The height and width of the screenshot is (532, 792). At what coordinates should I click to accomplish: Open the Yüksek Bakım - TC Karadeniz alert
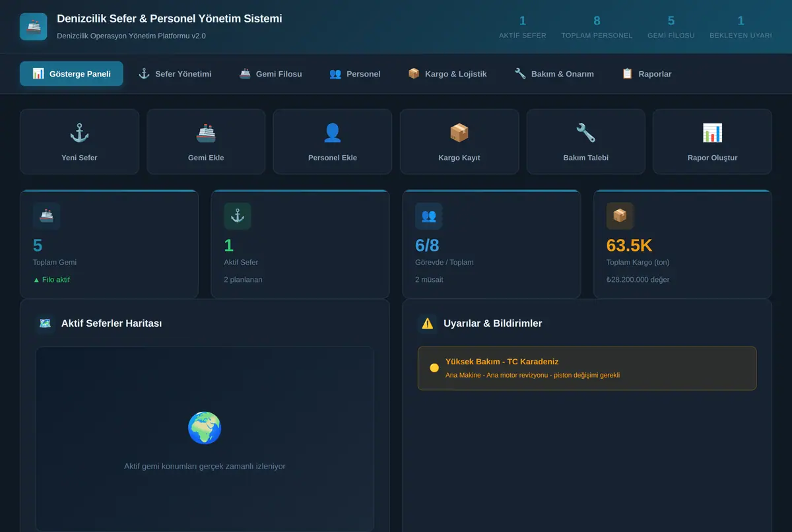(x=587, y=368)
